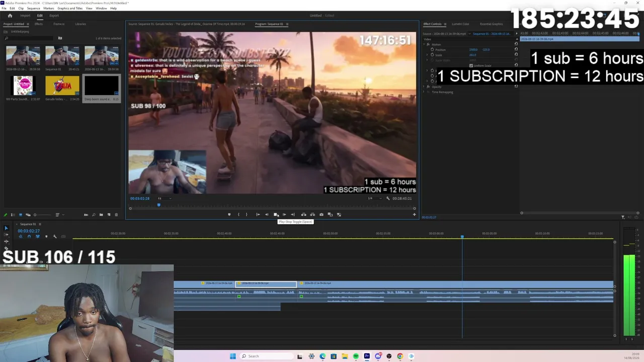644x362 pixels.
Task: Stop playback with the Play-Stop toggle
Action: (x=275, y=215)
